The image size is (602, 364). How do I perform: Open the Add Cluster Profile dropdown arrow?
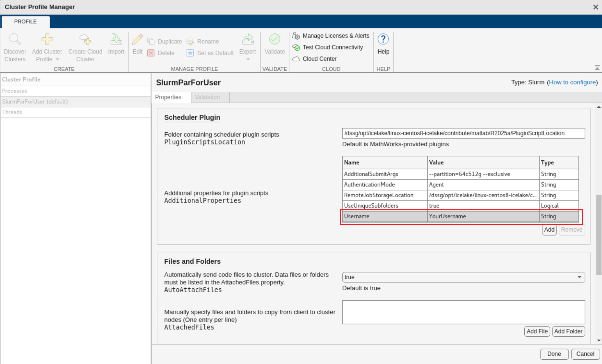coord(57,59)
